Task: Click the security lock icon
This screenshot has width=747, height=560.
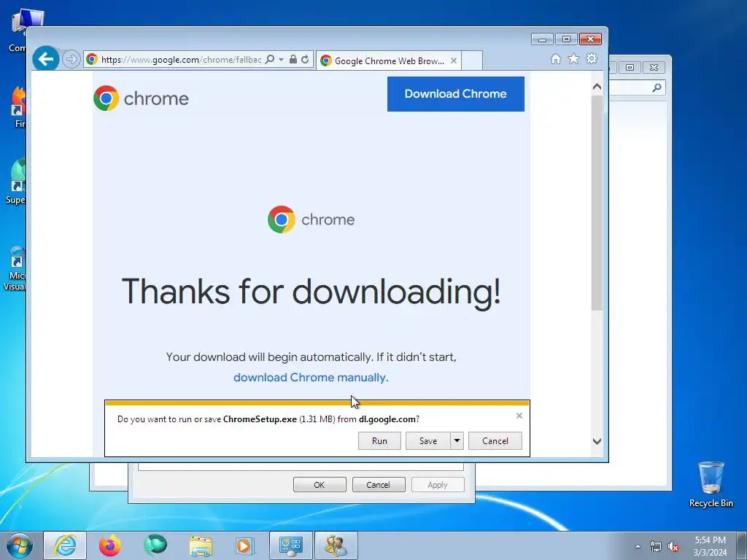Action: coord(293,60)
